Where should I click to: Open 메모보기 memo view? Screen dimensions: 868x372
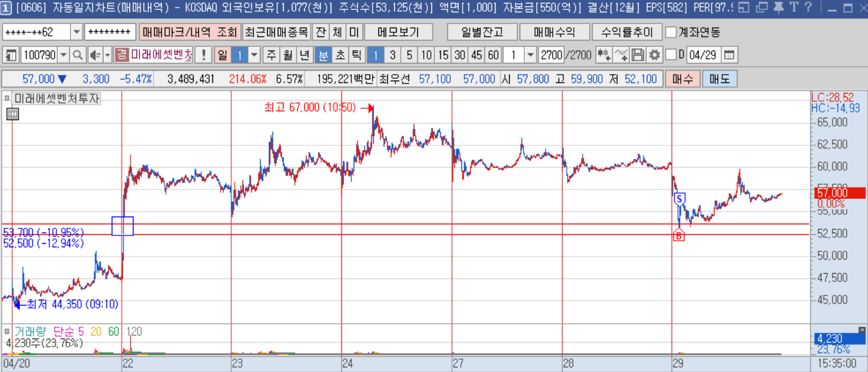pos(398,32)
